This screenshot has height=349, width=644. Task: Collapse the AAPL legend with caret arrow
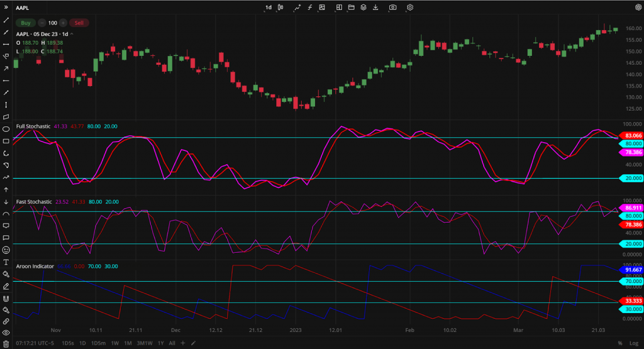click(72, 34)
